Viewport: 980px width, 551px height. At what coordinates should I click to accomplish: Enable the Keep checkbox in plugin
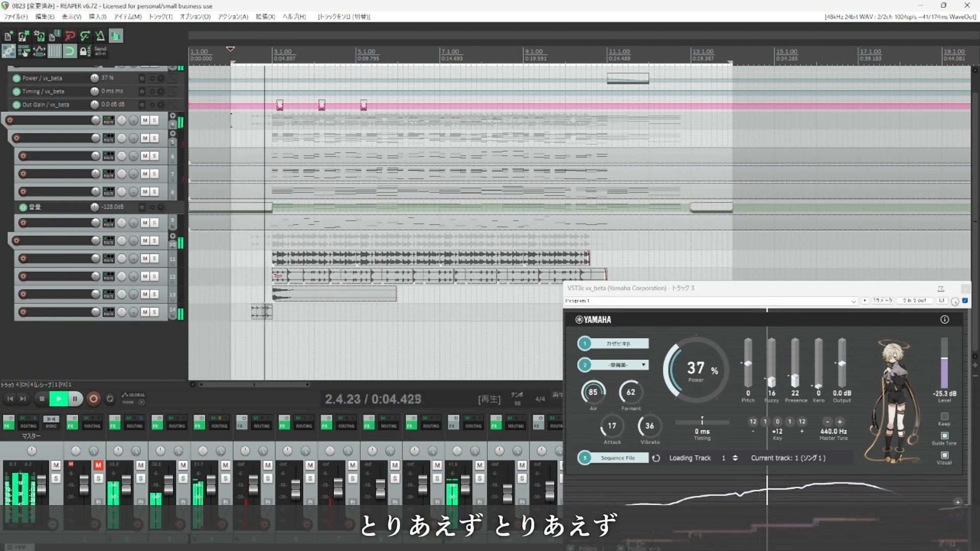(944, 416)
